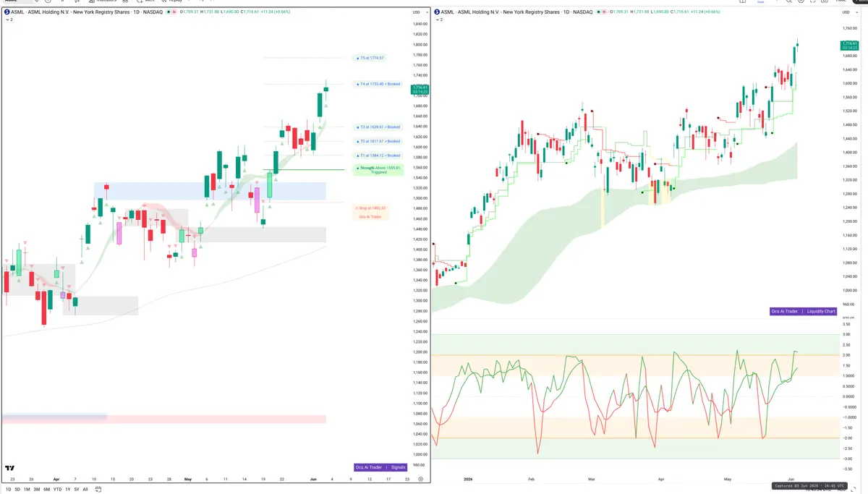Screen dimensions: 868x494
Task: Select the 1D time range
Action: (x=9, y=490)
